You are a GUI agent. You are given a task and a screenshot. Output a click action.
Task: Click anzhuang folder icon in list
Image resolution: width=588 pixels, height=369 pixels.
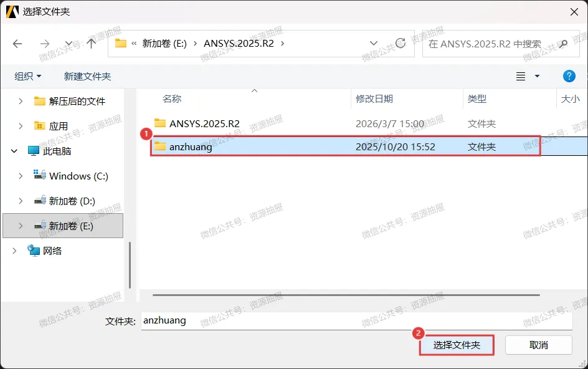click(x=160, y=146)
